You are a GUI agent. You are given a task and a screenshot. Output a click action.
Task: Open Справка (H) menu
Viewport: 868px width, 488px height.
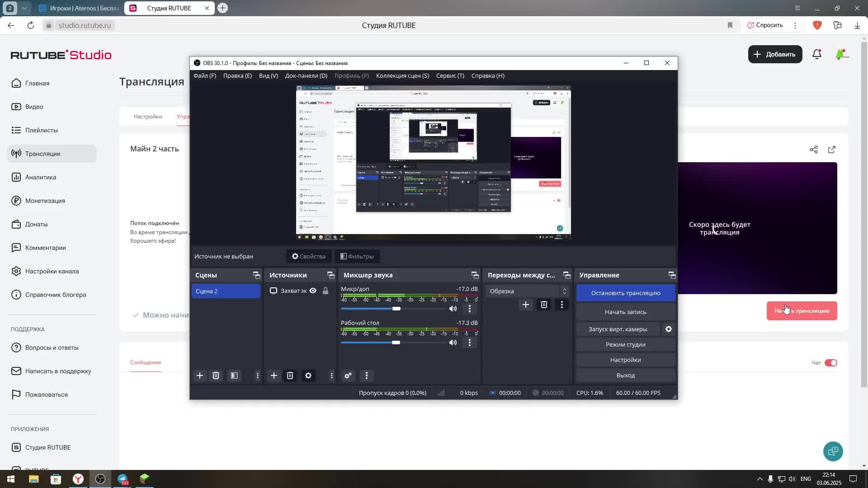(488, 76)
